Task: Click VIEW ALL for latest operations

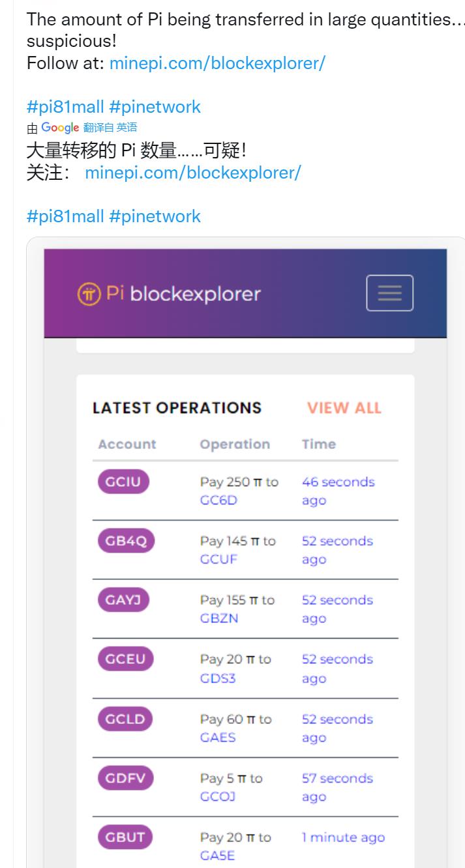Action: (344, 408)
